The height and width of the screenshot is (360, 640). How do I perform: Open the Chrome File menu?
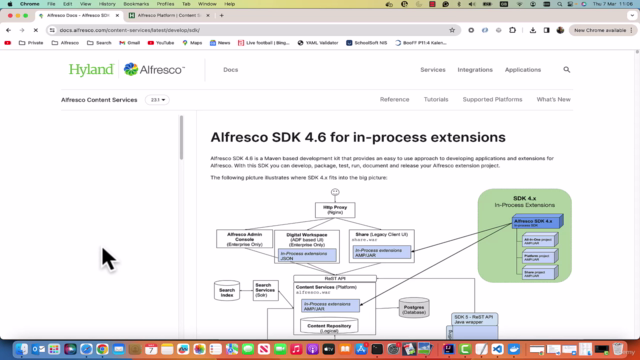pos(51,4)
